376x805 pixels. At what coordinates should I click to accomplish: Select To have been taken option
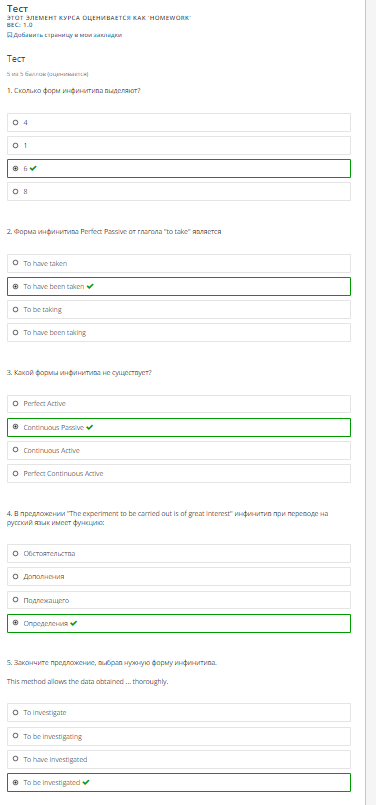(179, 286)
